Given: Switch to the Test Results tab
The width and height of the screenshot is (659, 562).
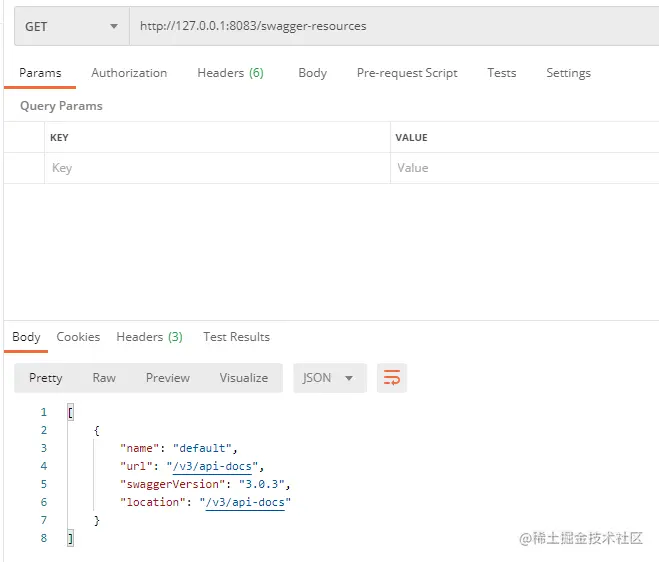Looking at the screenshot, I should [x=236, y=337].
